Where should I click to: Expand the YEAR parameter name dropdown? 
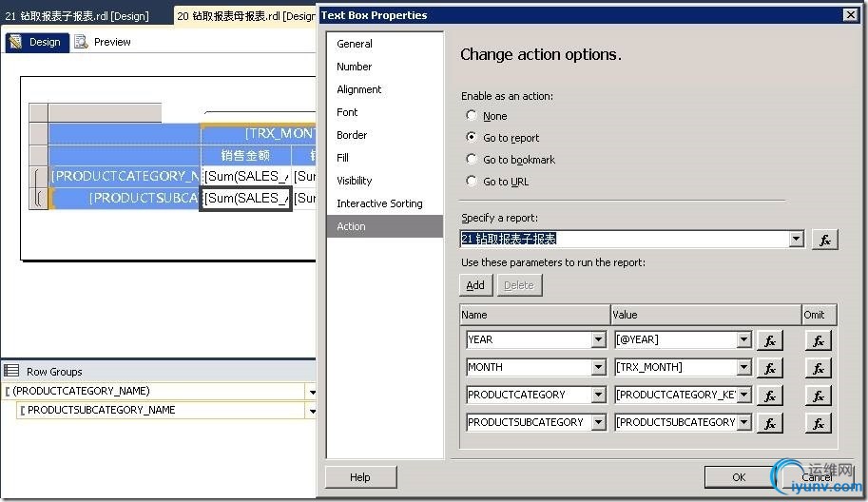[598, 339]
